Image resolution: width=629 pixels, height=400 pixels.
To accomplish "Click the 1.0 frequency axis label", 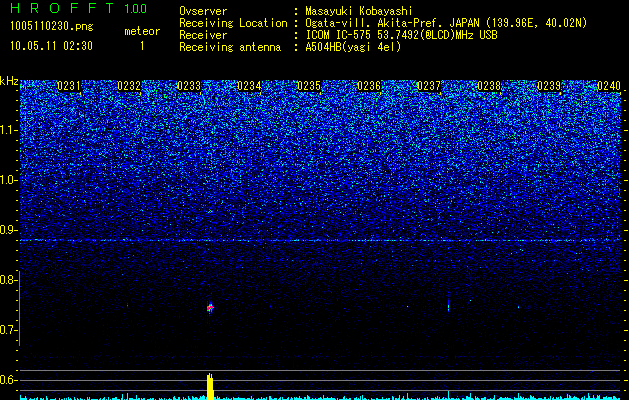I will (x=8, y=180).
